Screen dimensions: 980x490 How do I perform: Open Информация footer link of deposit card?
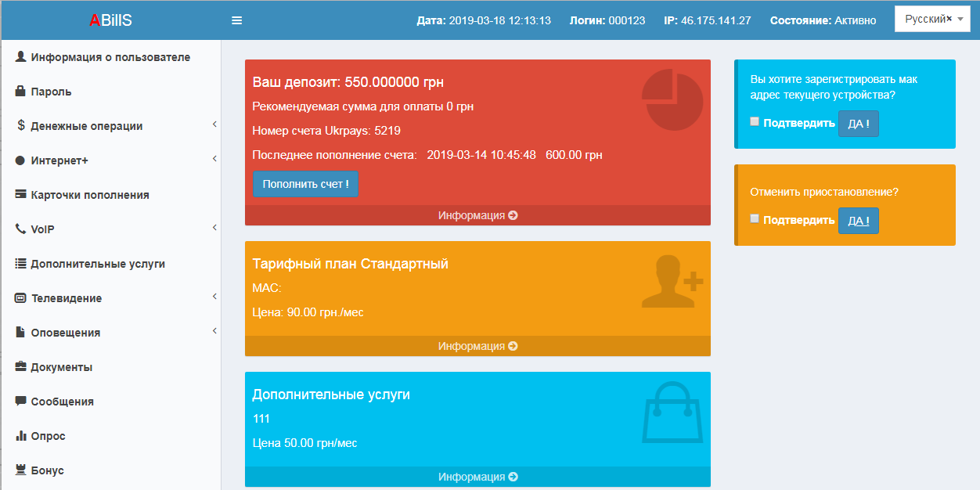tap(477, 215)
